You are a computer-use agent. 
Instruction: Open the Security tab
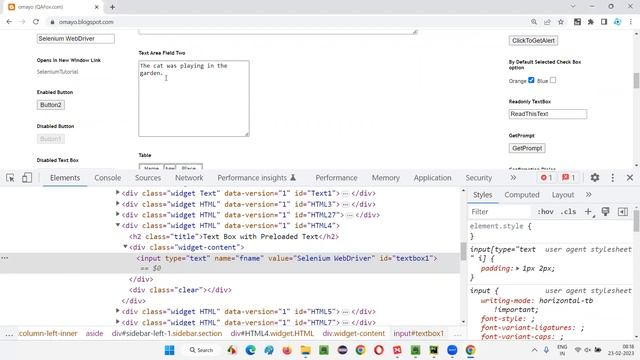[x=478, y=178]
